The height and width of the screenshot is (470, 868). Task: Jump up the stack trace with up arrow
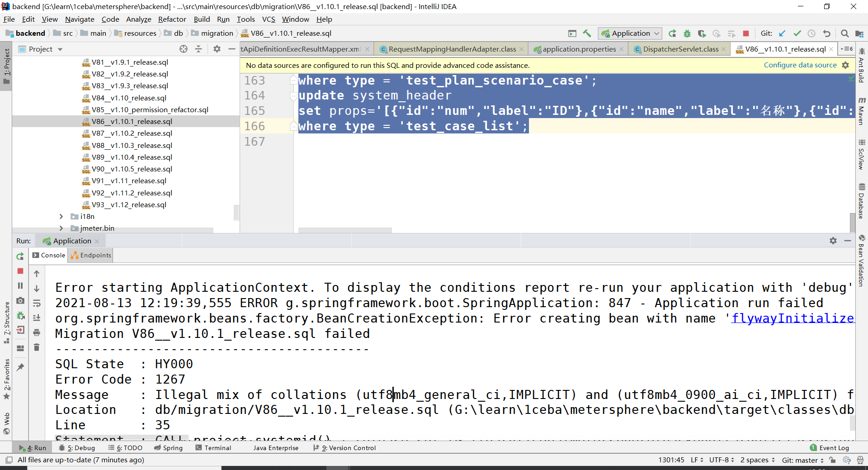pyautogui.click(x=37, y=274)
